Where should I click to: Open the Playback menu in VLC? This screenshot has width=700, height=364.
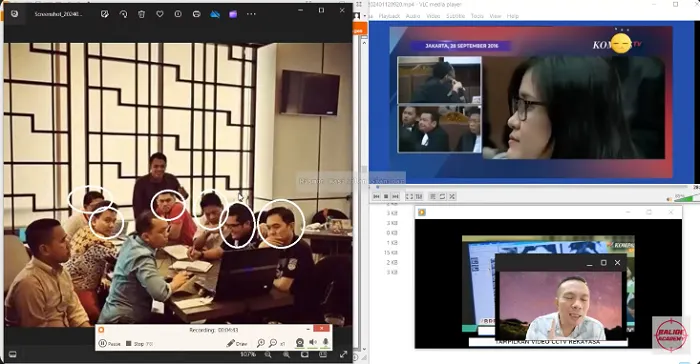[389, 16]
